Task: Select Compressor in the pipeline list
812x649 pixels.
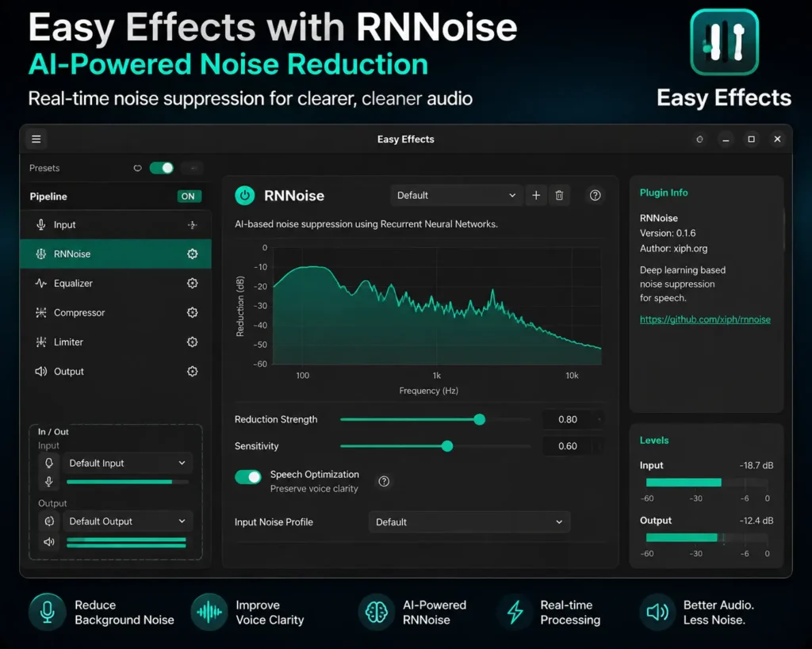Action: coord(116,312)
